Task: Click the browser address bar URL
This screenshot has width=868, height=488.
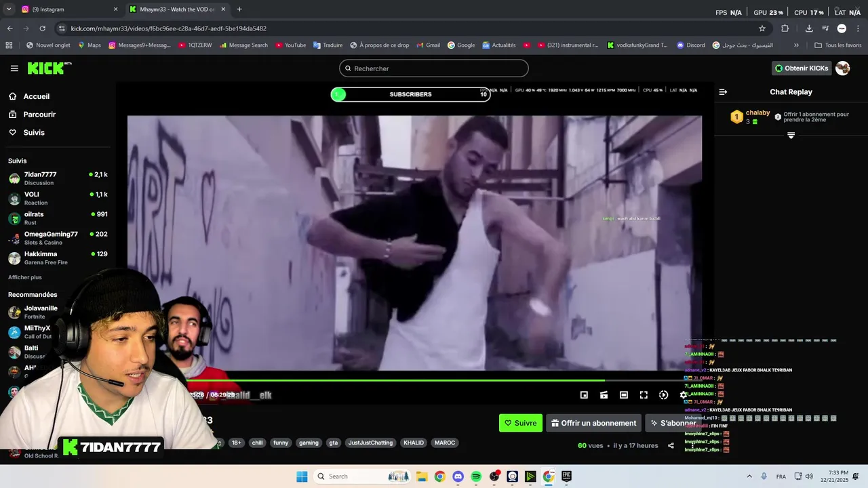Action: 169,28
